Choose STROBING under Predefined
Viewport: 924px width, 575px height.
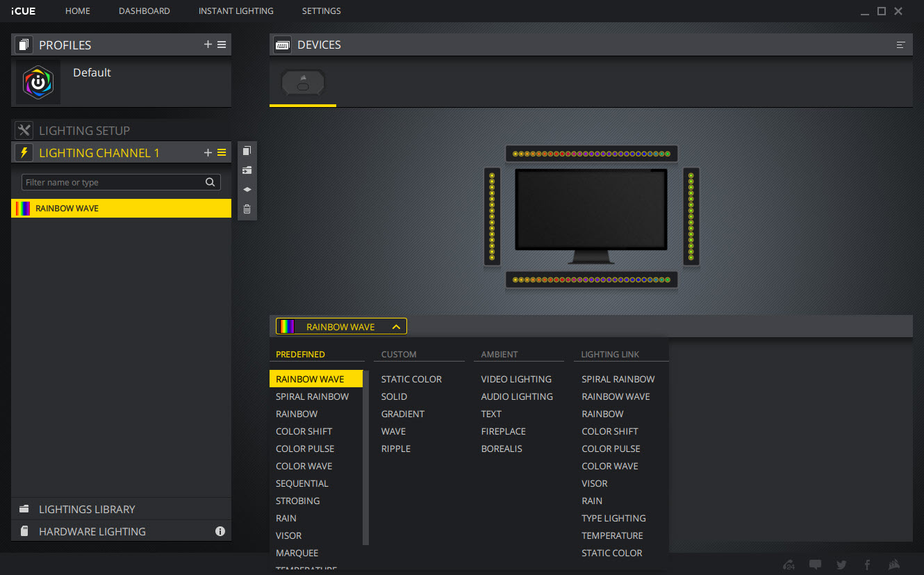(x=298, y=501)
